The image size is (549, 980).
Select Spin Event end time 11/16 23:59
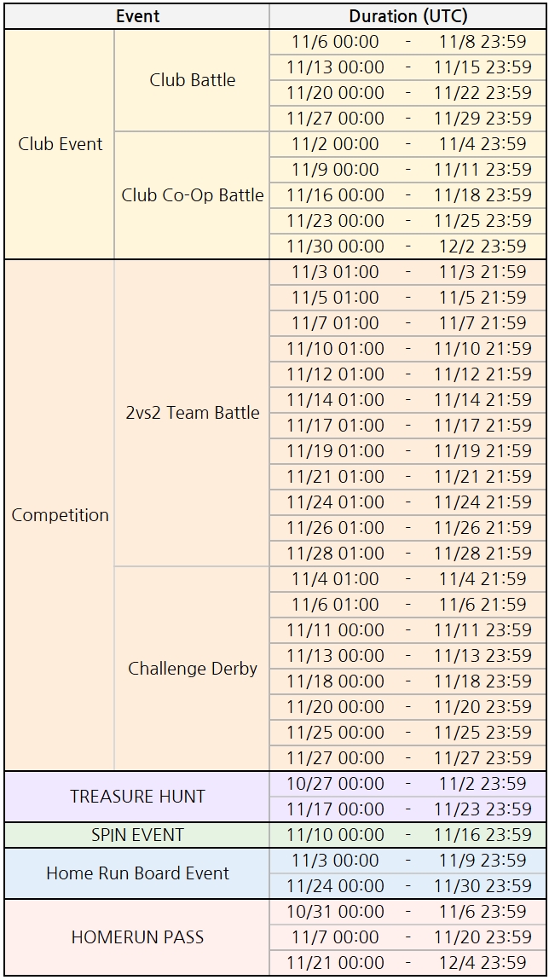point(483,835)
